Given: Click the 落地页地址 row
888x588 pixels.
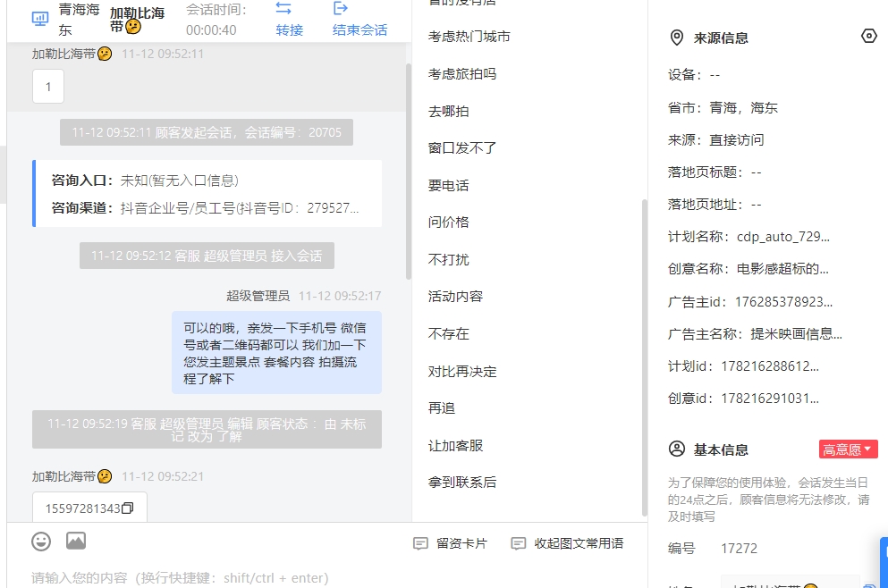Looking at the screenshot, I should [x=715, y=205].
